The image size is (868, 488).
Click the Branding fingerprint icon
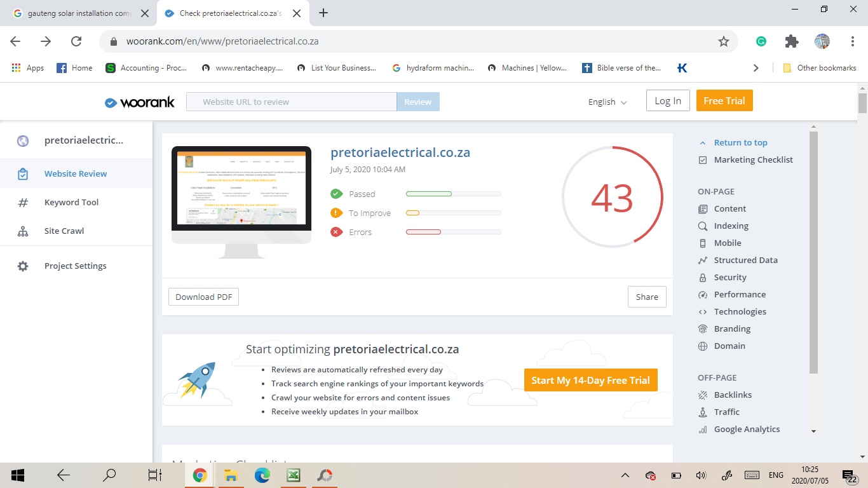coord(703,329)
